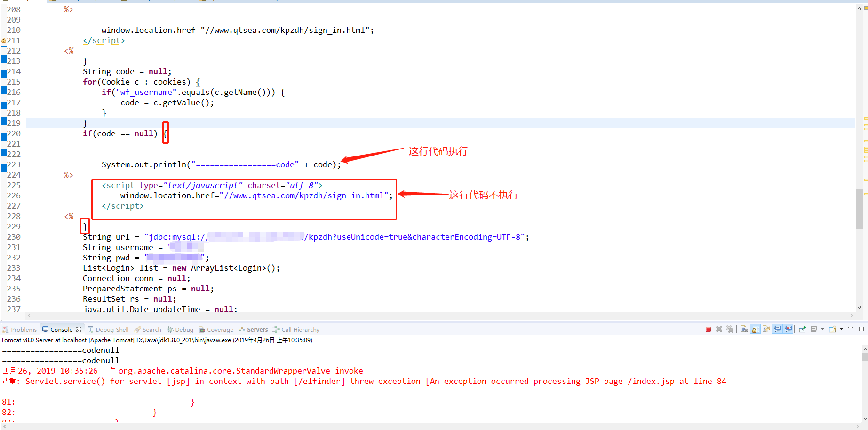Click the Debug Shell tab icon
This screenshot has height=430, width=868.
point(91,329)
